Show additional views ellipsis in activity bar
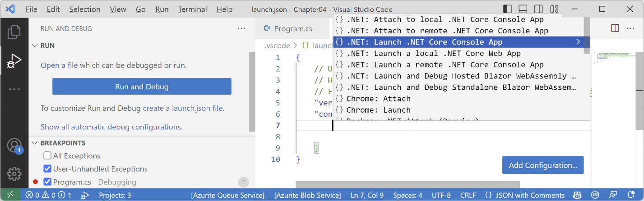Screen dimensions: 644x201 tap(14, 89)
